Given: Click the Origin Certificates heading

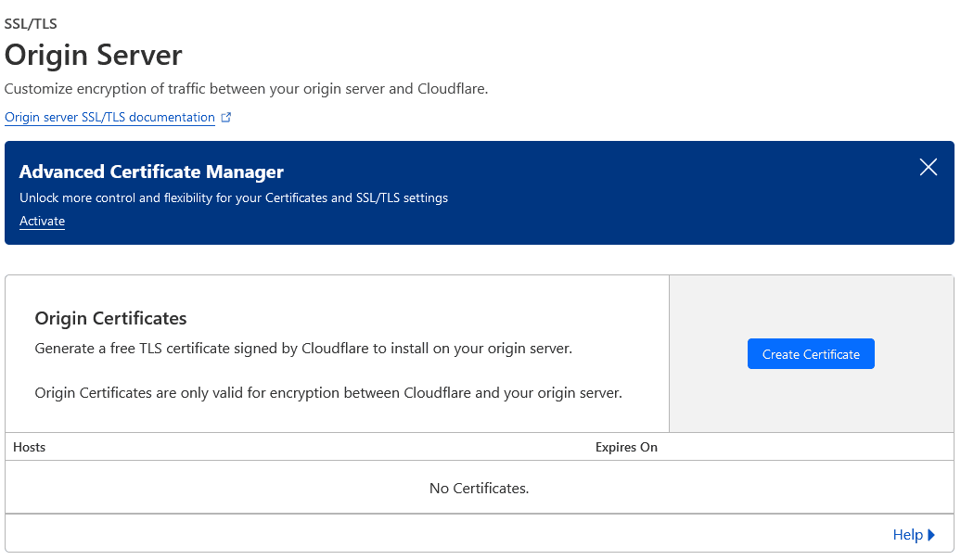Looking at the screenshot, I should point(110,319).
